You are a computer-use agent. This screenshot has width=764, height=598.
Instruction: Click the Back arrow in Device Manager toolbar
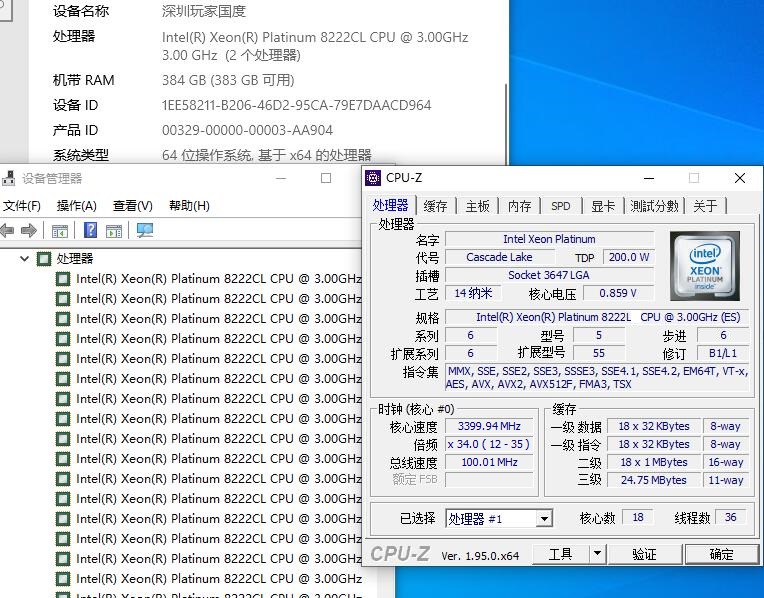pyautogui.click(x=6, y=230)
